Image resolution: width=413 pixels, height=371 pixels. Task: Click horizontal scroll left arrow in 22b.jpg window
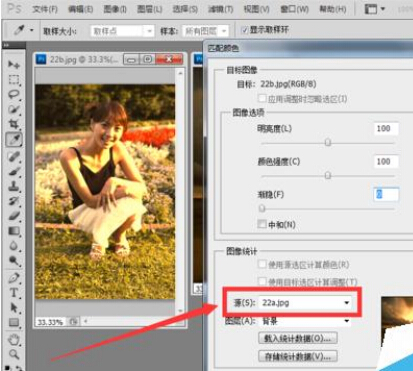click(86, 321)
